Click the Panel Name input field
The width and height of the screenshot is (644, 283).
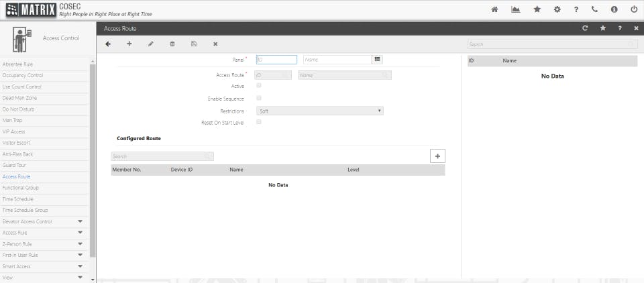[x=337, y=60]
